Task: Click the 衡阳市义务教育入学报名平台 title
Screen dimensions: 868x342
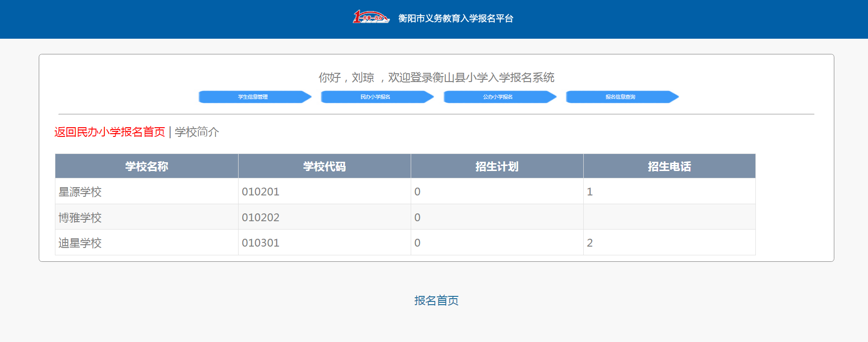Action: pyautogui.click(x=455, y=18)
